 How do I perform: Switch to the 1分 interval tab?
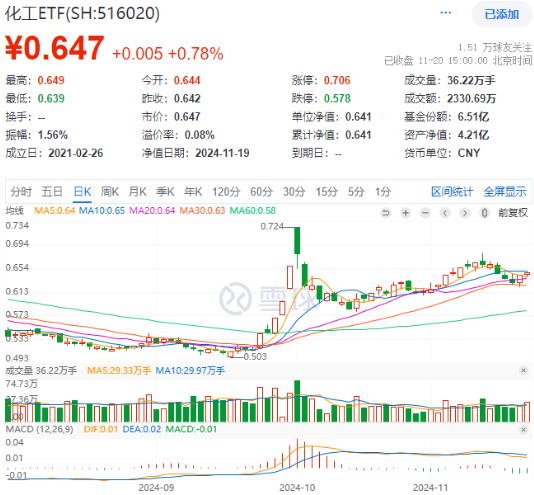383,192
